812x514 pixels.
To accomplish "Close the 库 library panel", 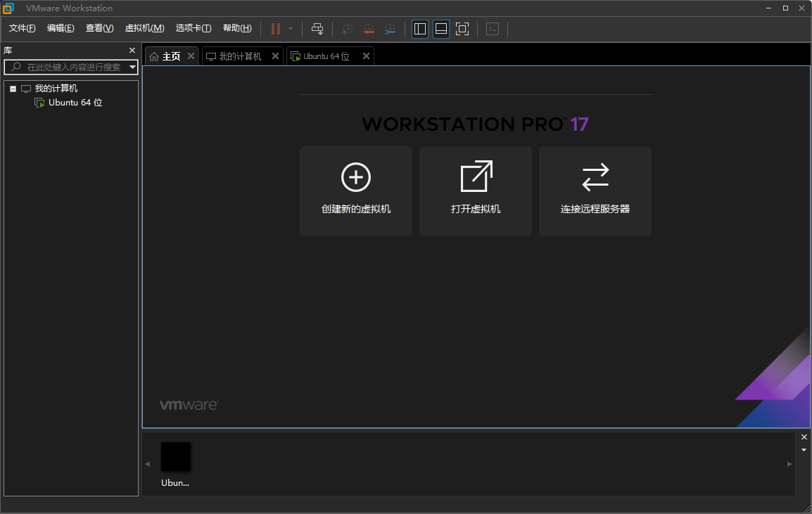I will pyautogui.click(x=132, y=50).
